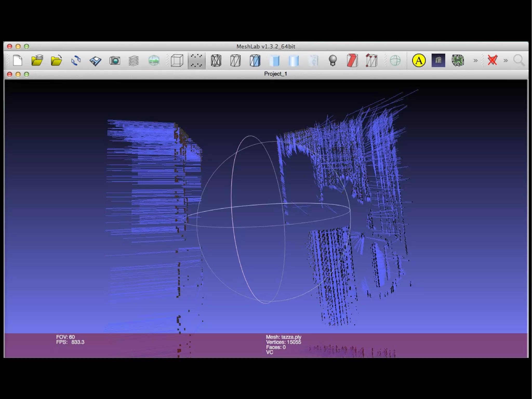Click the Project_1 window title bar
532x399 pixels.
pos(275,74)
